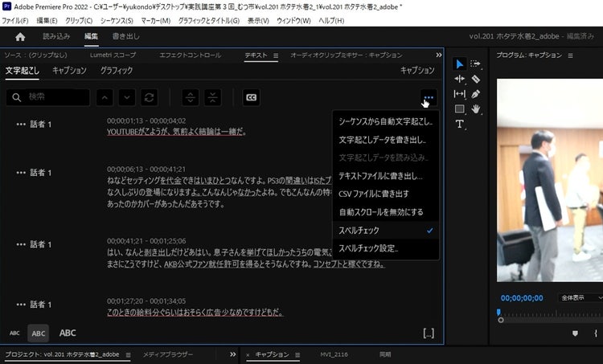Open the オーディオクリップミキサー panel tab

click(347, 55)
